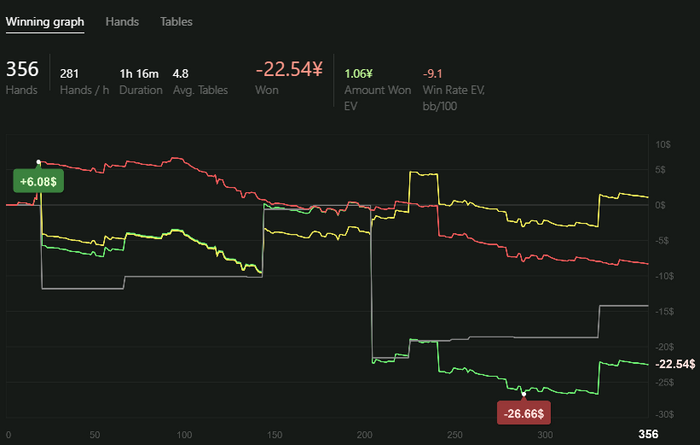Switch to the Hands tab

point(122,21)
